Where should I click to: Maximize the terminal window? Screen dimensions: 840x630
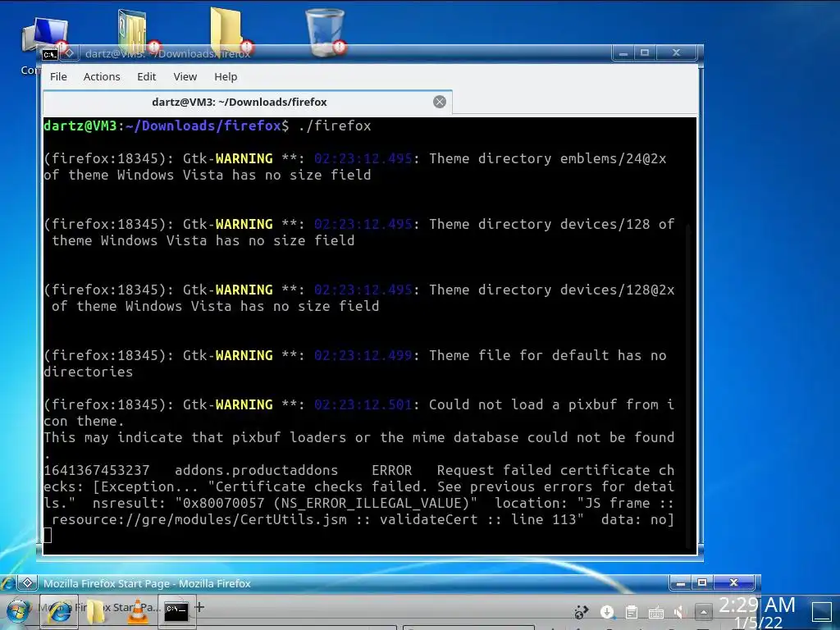(645, 52)
